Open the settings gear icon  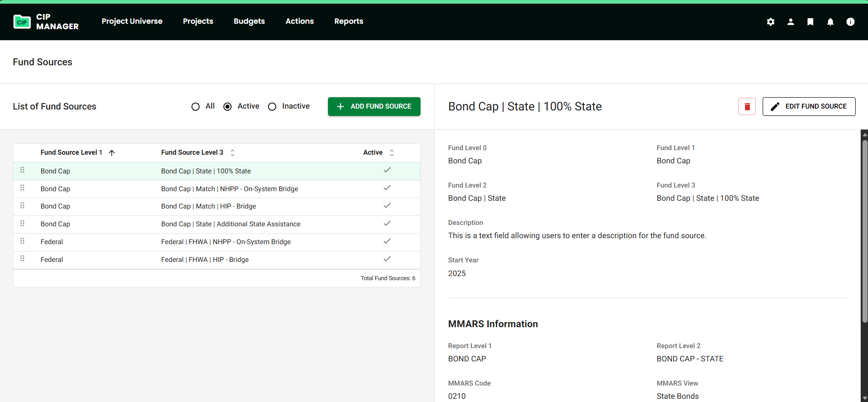770,22
